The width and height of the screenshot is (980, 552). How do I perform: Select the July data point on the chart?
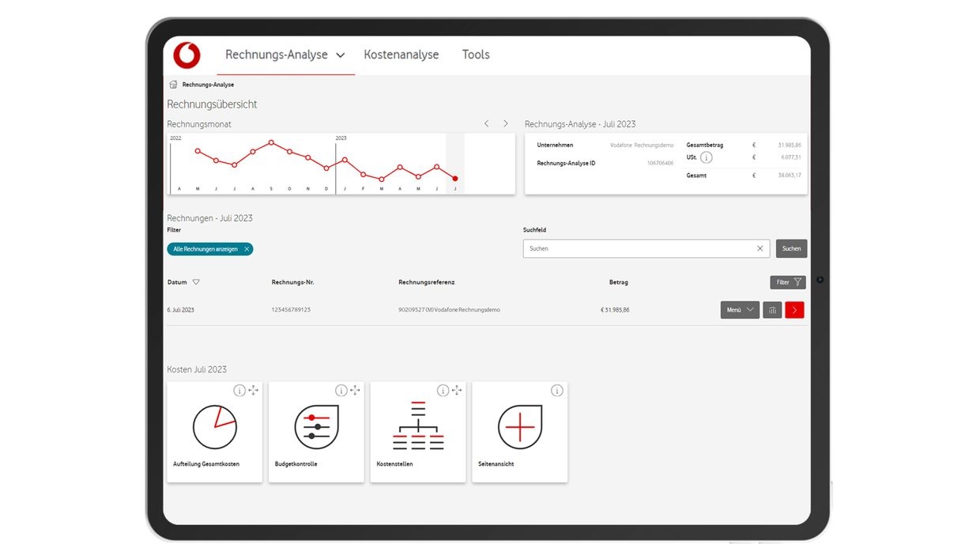tap(454, 180)
